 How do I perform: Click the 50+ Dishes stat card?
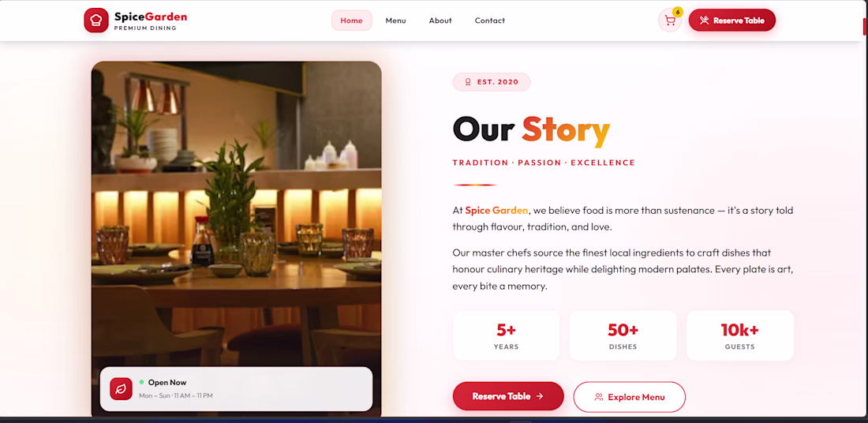tap(623, 335)
